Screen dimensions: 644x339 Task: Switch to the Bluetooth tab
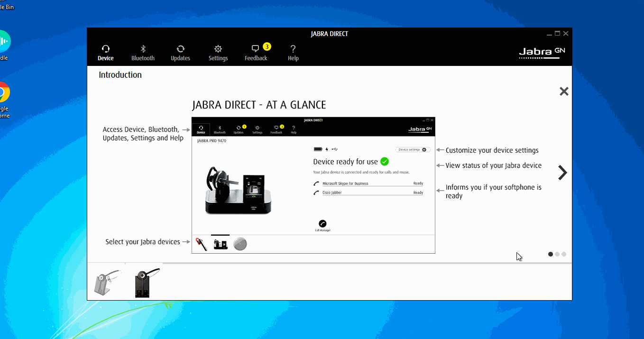tap(143, 52)
